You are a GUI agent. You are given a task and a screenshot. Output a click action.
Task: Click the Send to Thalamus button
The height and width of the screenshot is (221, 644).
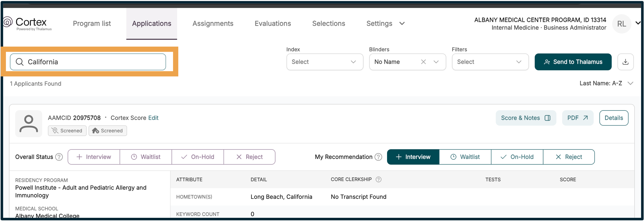click(x=573, y=62)
